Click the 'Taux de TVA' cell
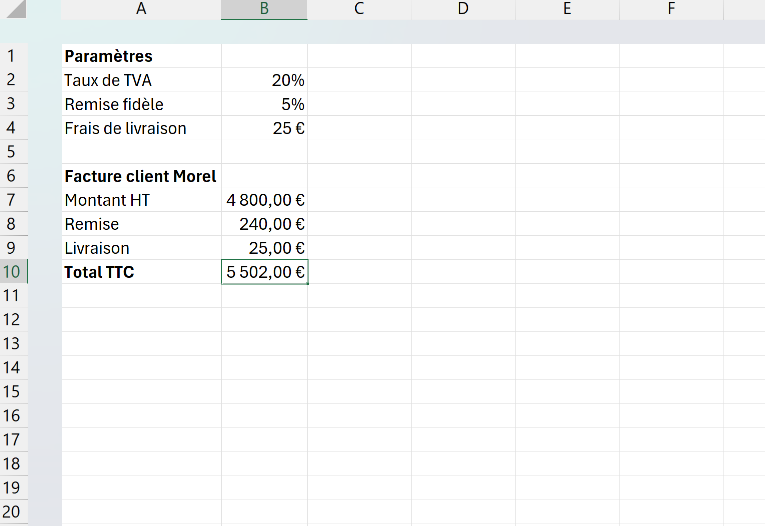Screen dimensions: 765x526 coord(141,80)
